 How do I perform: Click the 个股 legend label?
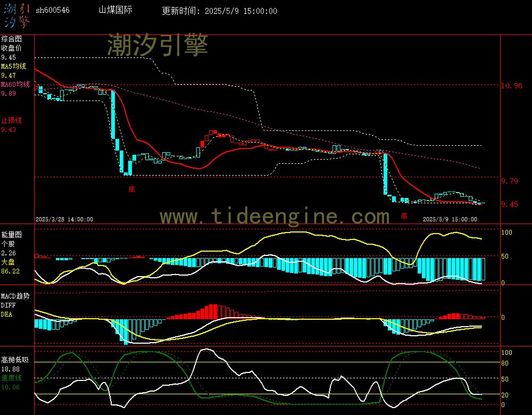8,244
